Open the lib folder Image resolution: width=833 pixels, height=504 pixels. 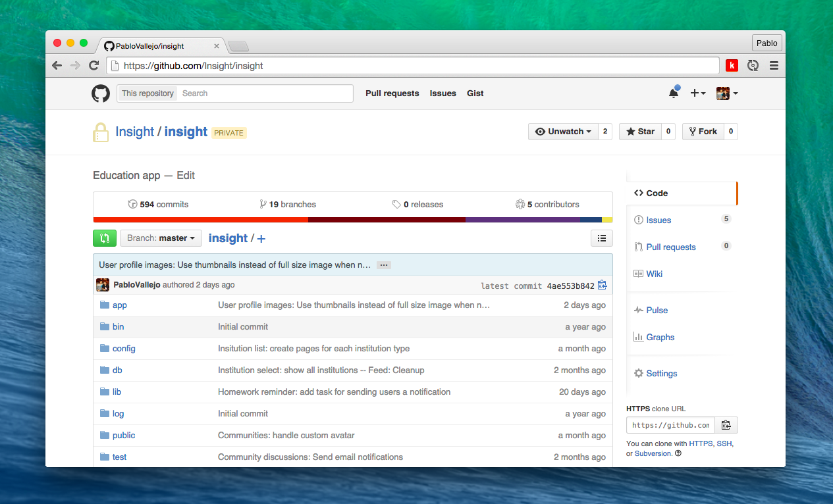[117, 392]
